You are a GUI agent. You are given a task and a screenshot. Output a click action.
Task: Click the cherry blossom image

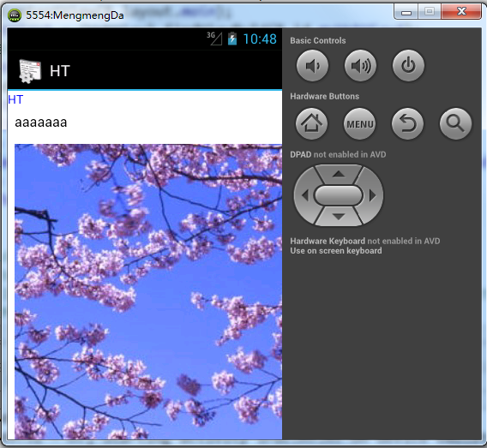[148, 291]
